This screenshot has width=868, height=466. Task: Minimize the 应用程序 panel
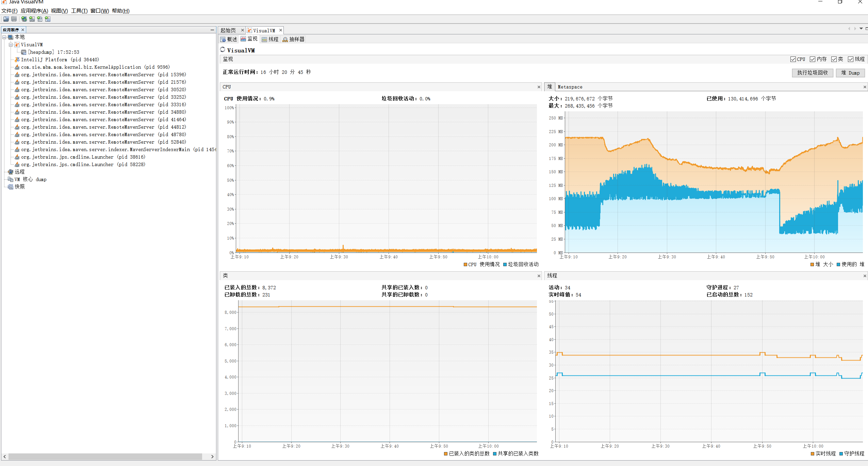click(x=212, y=30)
